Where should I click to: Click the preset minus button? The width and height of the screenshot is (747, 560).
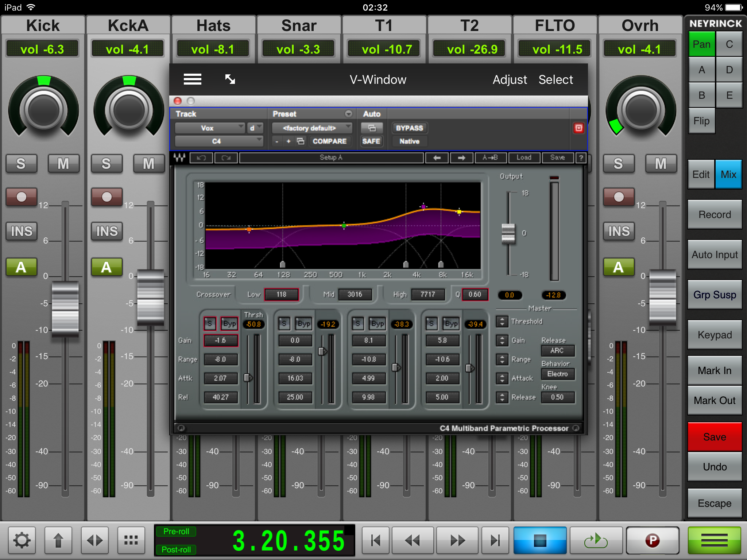pyautogui.click(x=277, y=141)
